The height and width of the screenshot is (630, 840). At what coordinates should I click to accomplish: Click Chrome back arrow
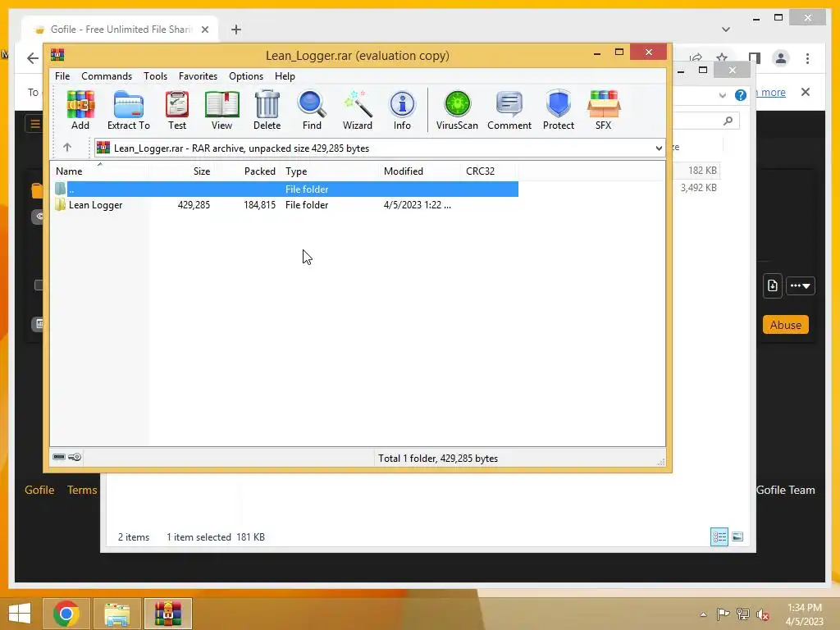pos(33,58)
